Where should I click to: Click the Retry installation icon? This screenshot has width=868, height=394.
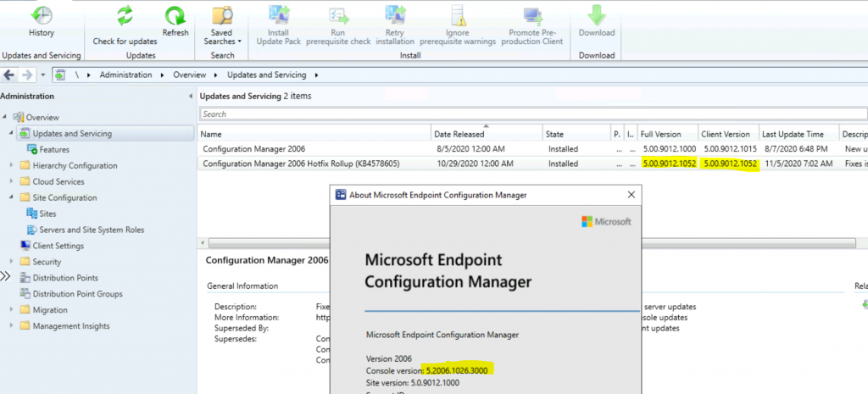(x=395, y=15)
